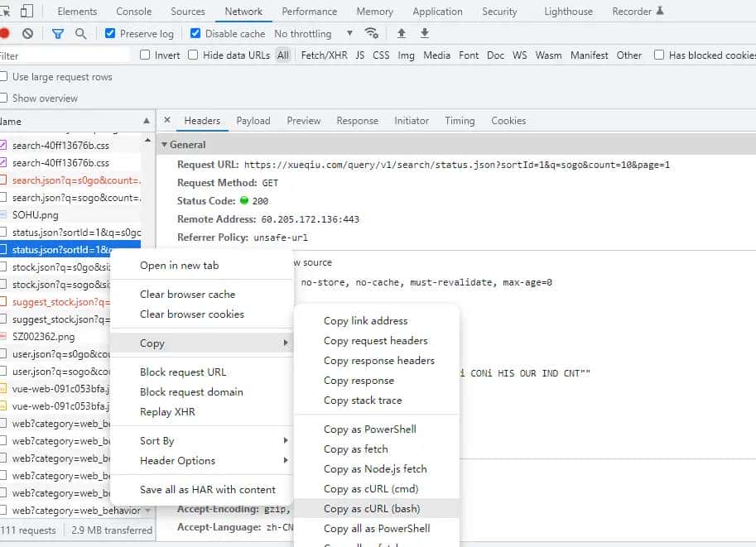Click the export HAR download arrow
The height and width of the screenshot is (547, 756).
click(425, 34)
